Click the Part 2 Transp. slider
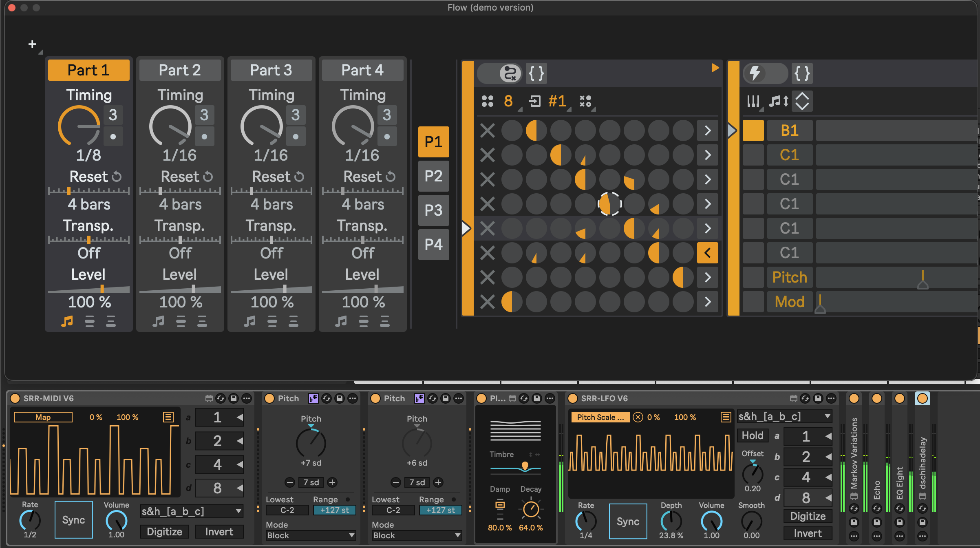This screenshot has height=548, width=980. pyautogui.click(x=180, y=240)
